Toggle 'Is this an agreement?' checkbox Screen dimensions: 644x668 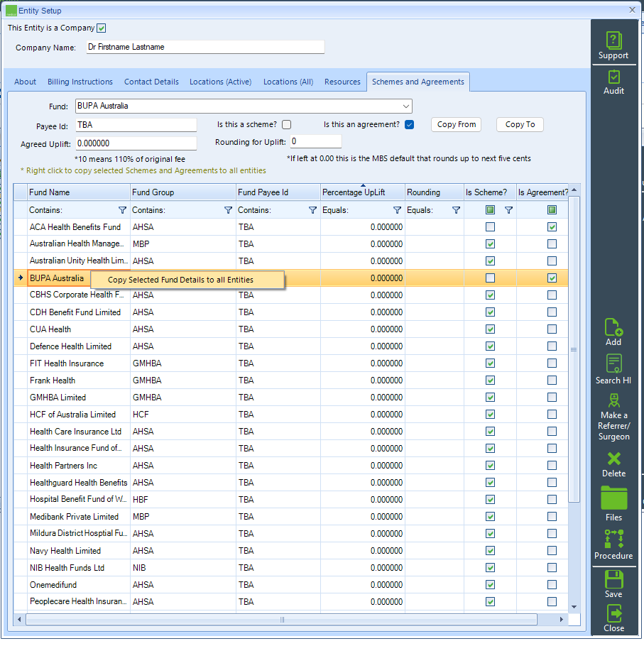[409, 124]
